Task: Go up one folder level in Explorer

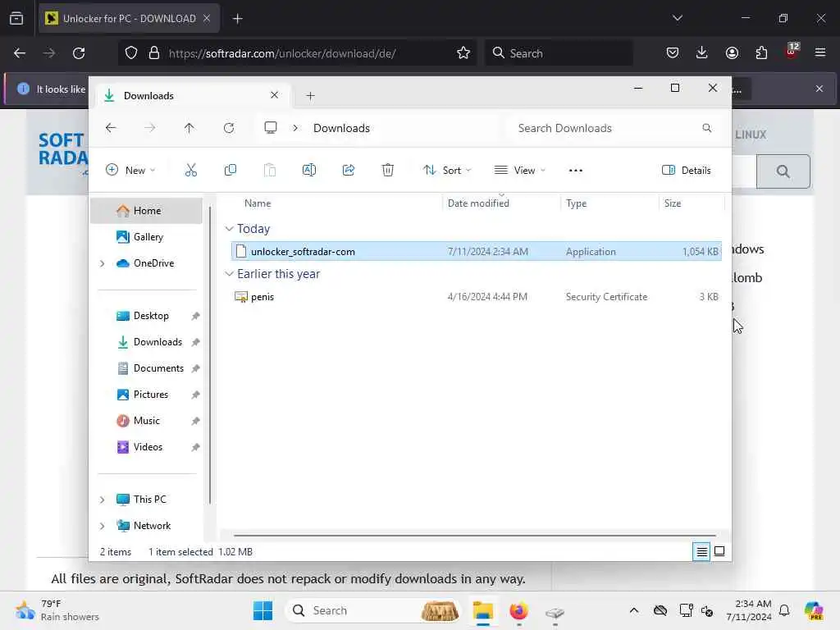Action: point(189,128)
